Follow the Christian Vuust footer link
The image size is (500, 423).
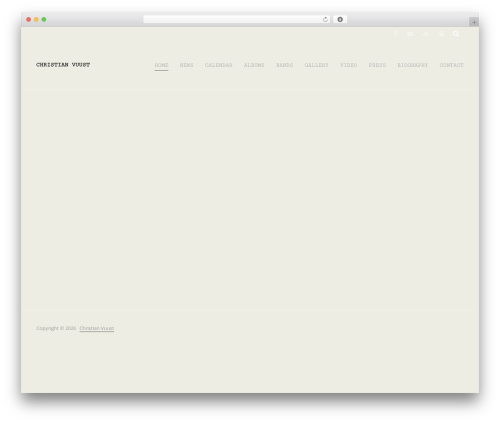coord(97,328)
